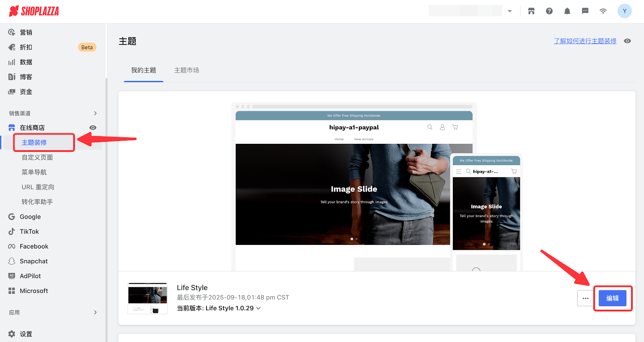Switch to the 主题市场 tab
The image size is (644, 342).
pyautogui.click(x=186, y=70)
